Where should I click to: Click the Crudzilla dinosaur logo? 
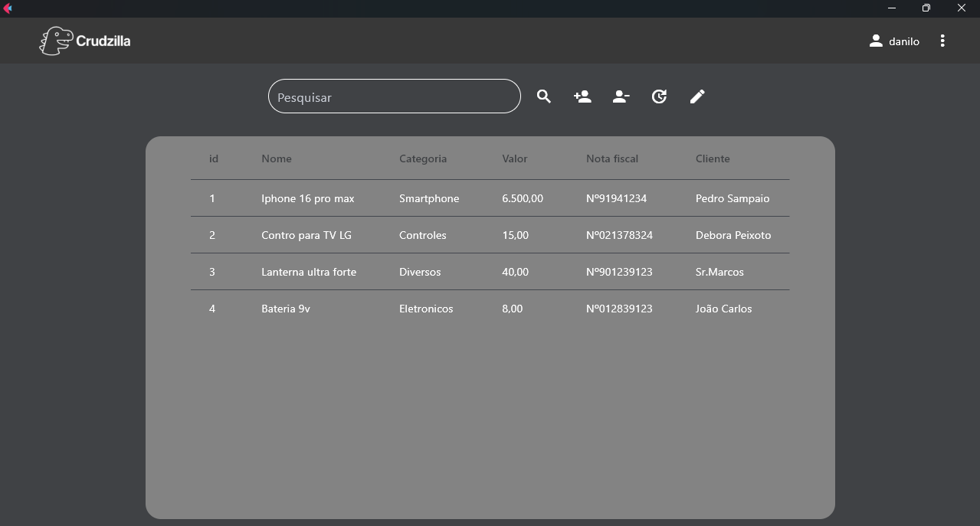tap(55, 41)
